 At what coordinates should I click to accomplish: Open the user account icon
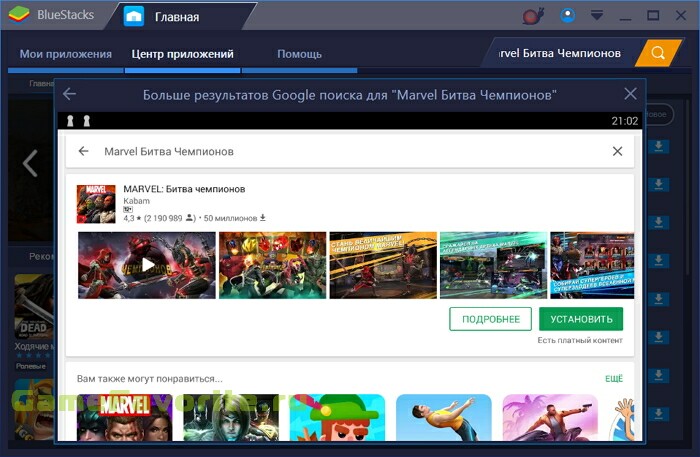click(568, 16)
